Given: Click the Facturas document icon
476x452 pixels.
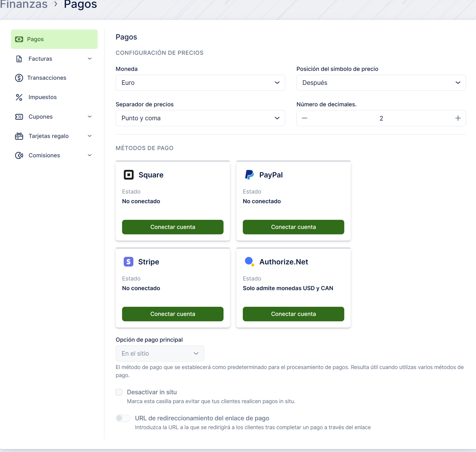Looking at the screenshot, I should point(19,59).
